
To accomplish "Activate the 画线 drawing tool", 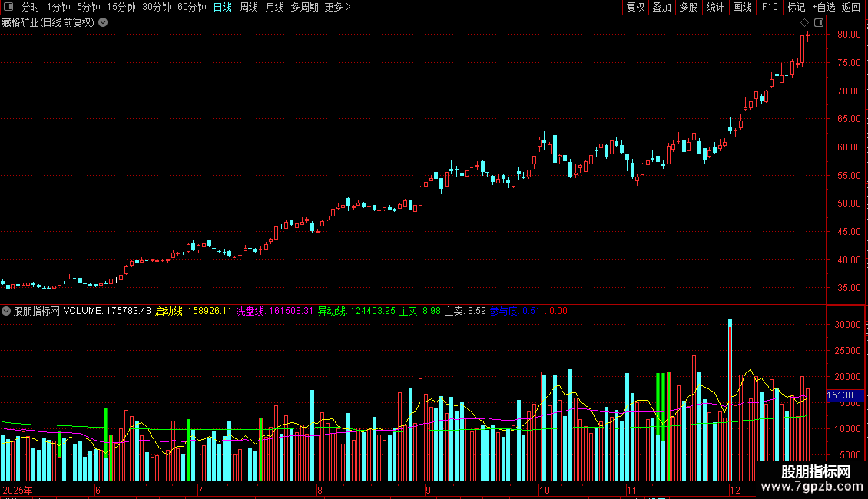I will click(x=742, y=7).
